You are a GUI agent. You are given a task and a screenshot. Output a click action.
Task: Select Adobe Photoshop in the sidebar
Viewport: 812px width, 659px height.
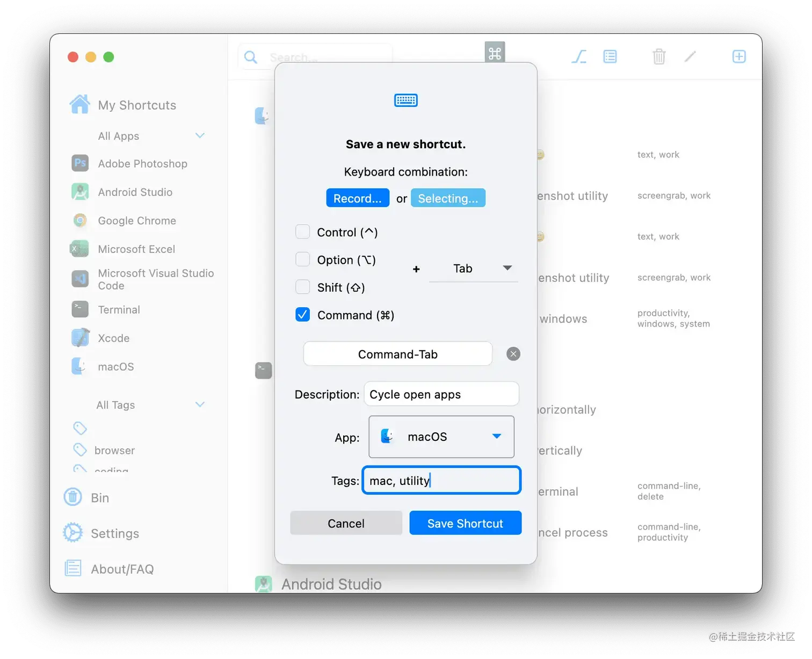(x=142, y=164)
